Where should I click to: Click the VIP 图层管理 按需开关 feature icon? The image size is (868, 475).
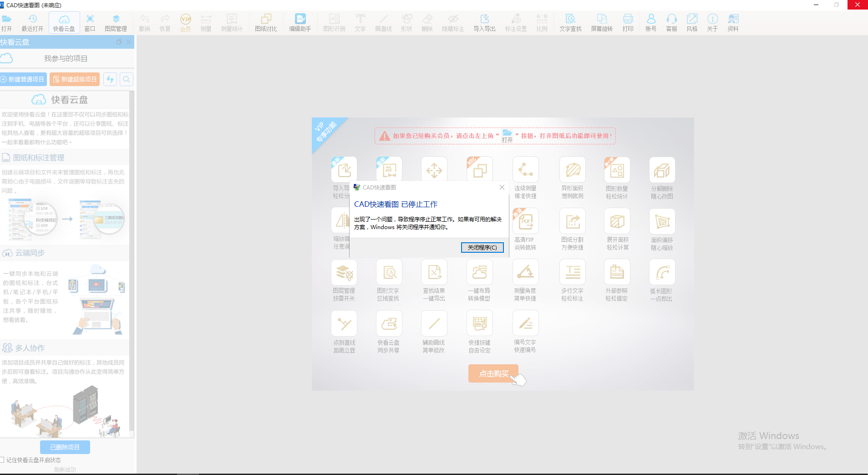click(344, 272)
